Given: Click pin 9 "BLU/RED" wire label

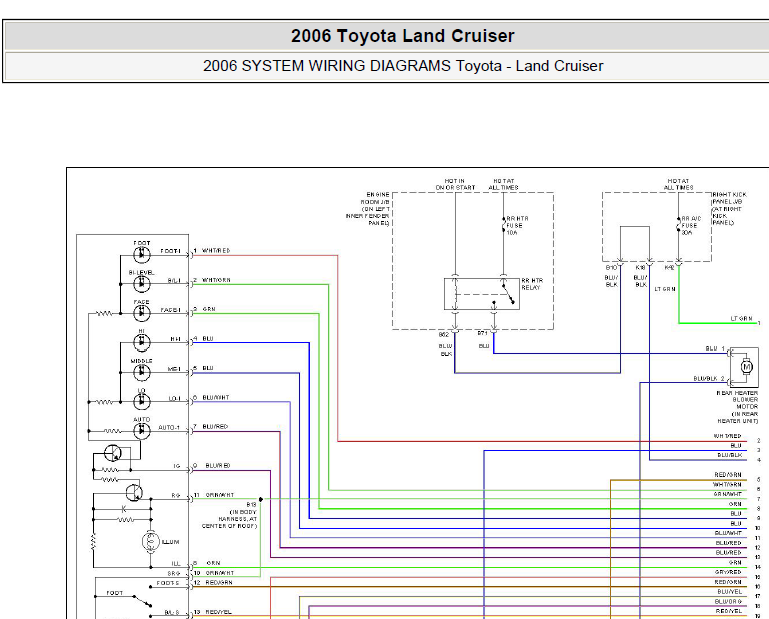Looking at the screenshot, I should (x=218, y=465).
